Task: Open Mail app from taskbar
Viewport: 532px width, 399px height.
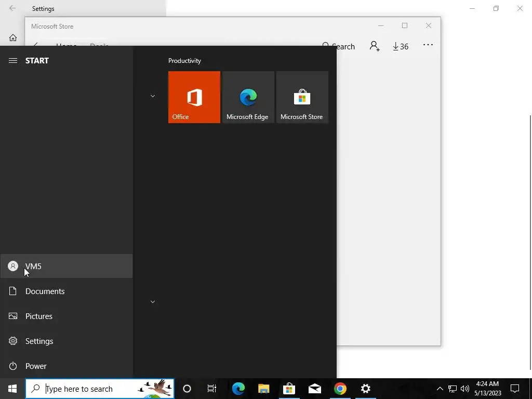Action: pyautogui.click(x=314, y=389)
